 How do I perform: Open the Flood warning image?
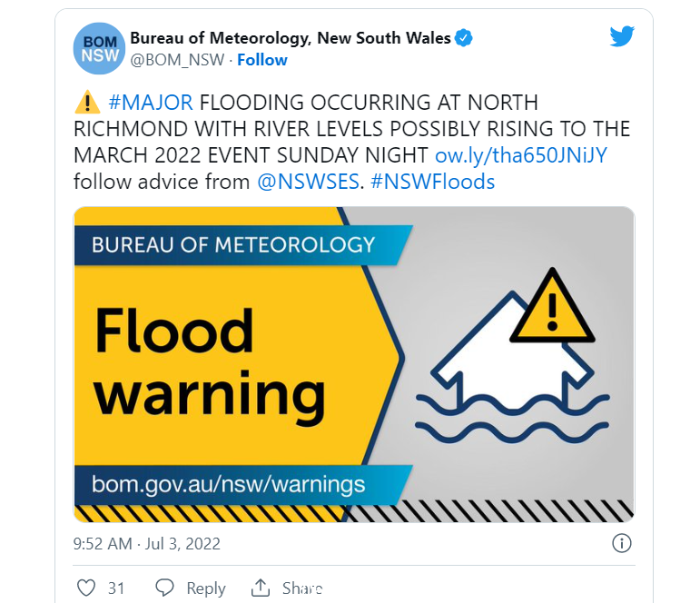354,364
